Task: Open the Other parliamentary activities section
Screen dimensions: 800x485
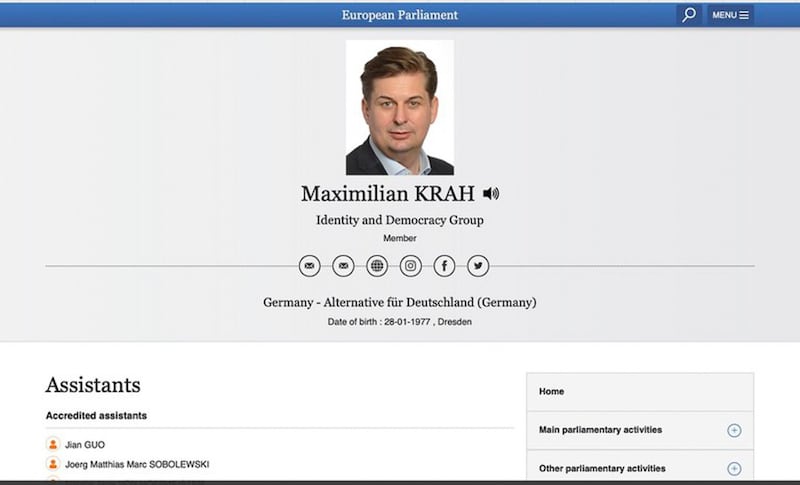Action: [x=602, y=468]
